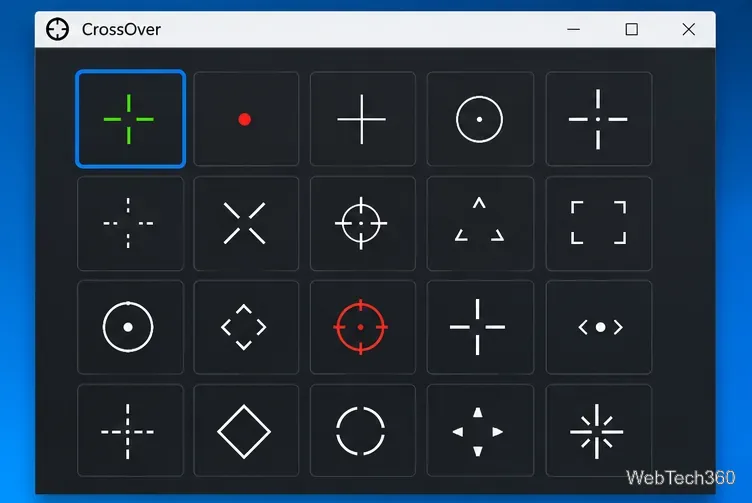Pick the X-shaped diagonal crosshair
Screen dimensions: 752x503
click(x=246, y=223)
